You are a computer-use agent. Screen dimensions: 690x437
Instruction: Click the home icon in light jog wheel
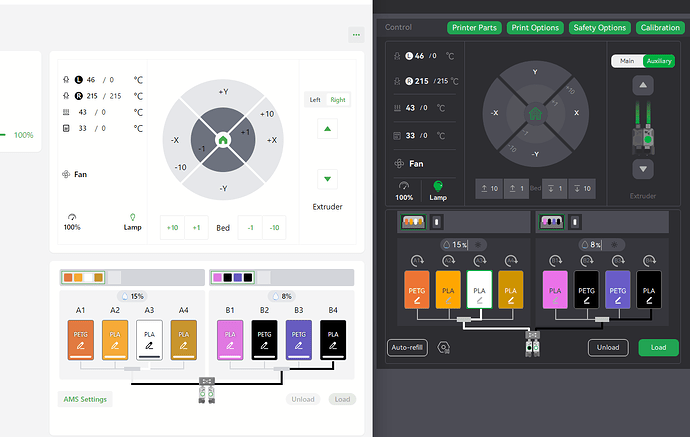223,140
